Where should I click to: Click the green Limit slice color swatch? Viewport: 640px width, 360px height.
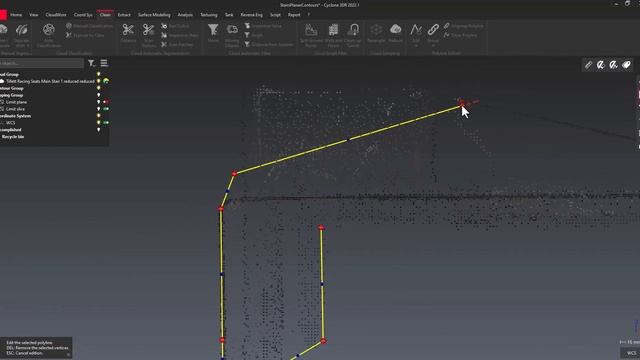click(x=106, y=109)
